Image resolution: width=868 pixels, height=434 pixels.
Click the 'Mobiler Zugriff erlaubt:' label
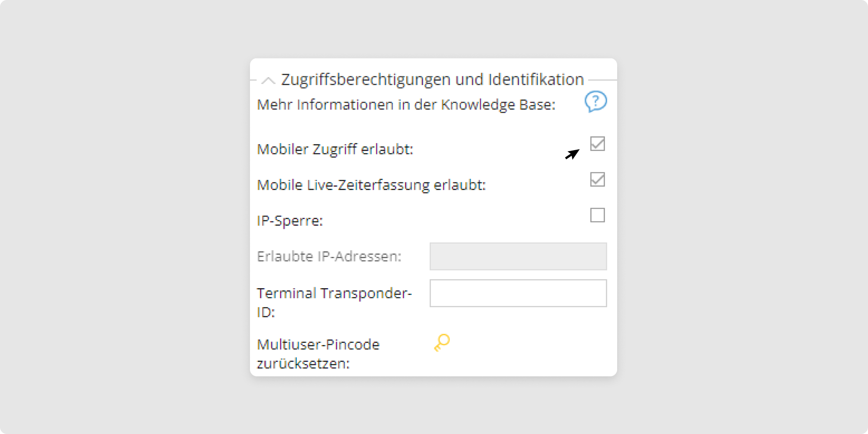335,149
